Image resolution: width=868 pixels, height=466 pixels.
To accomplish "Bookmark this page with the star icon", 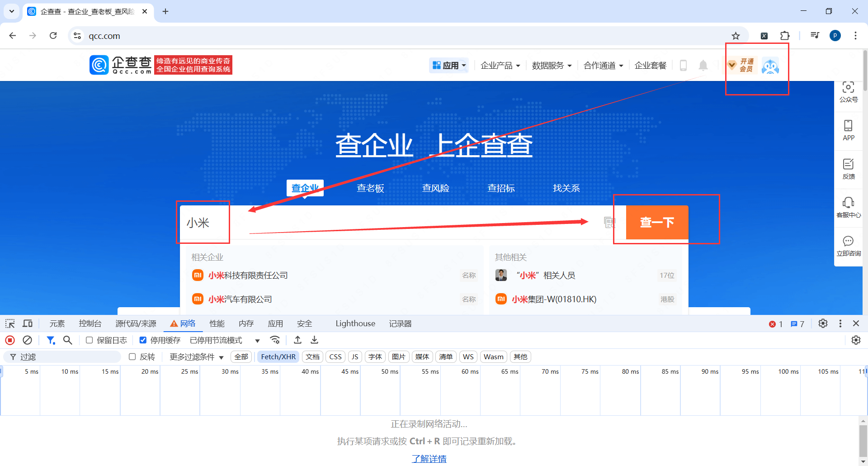I will click(x=736, y=36).
